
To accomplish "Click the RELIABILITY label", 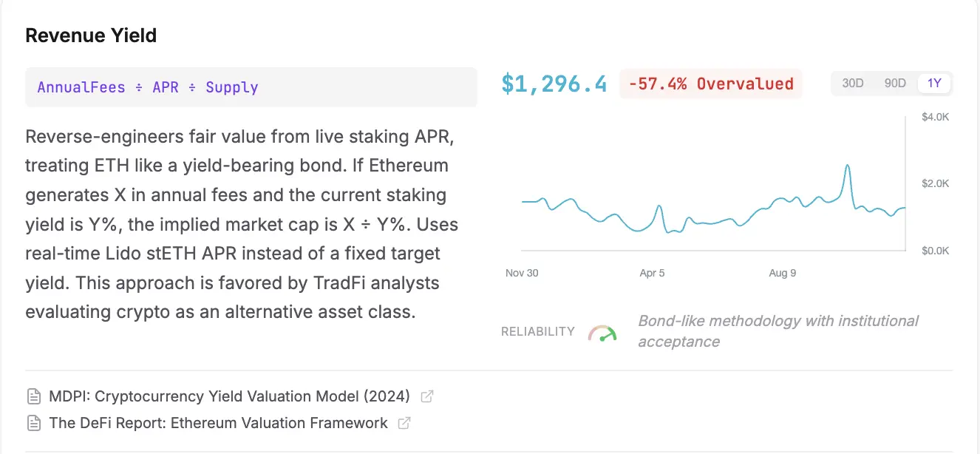I will 537,331.
